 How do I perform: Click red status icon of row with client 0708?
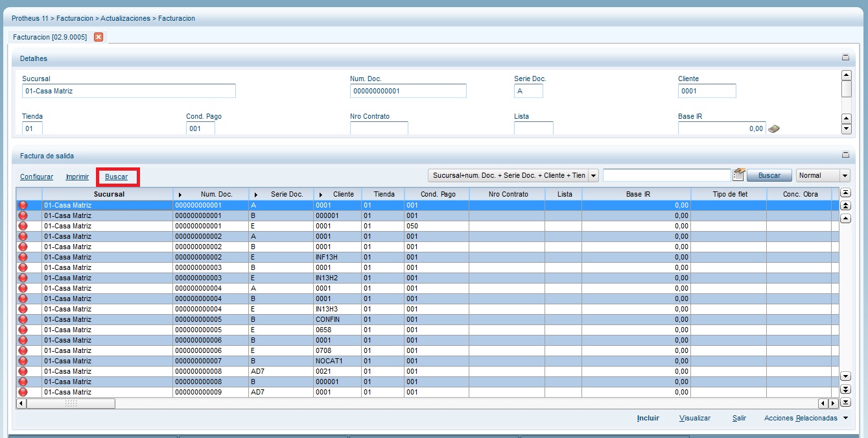pyautogui.click(x=23, y=350)
